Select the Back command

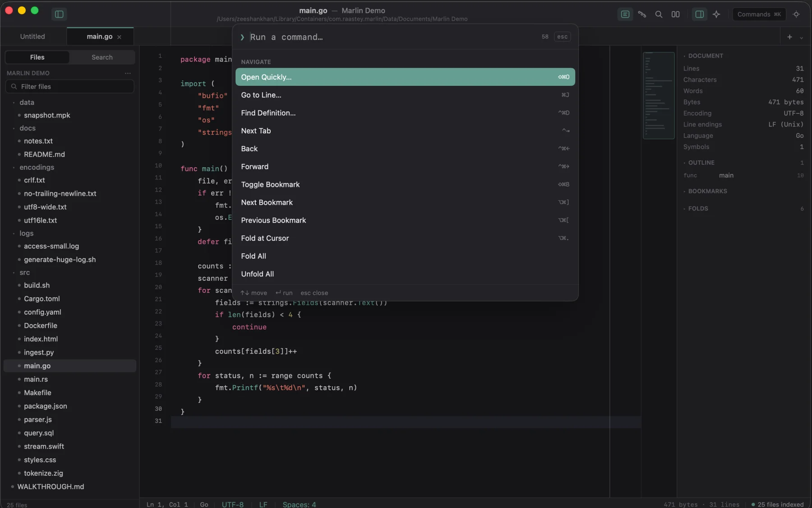click(405, 149)
